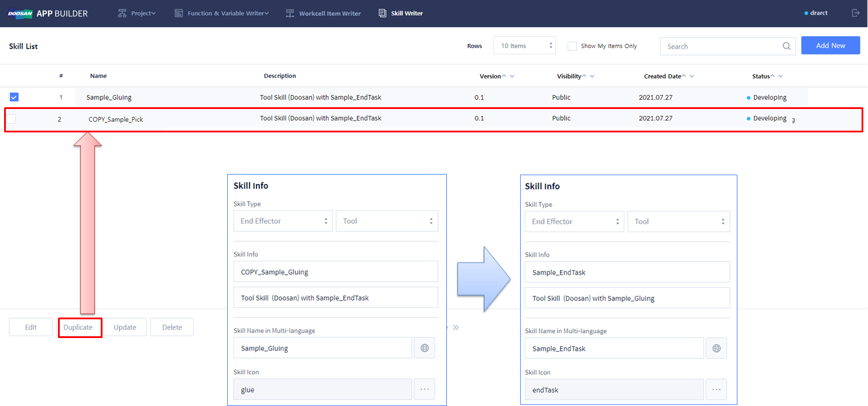Uncheck the Sample_Gluing row checkbox
868x406 pixels.
pyautogui.click(x=14, y=97)
